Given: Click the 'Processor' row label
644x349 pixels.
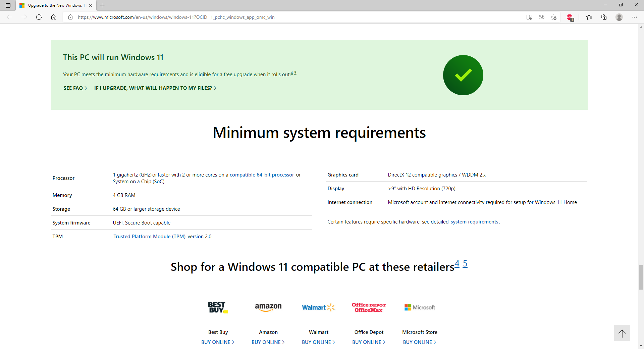Looking at the screenshot, I should (63, 178).
